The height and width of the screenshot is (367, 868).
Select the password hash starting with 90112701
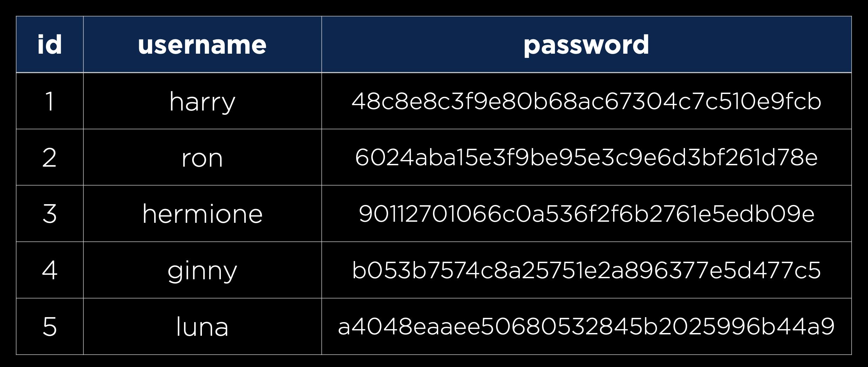click(586, 214)
